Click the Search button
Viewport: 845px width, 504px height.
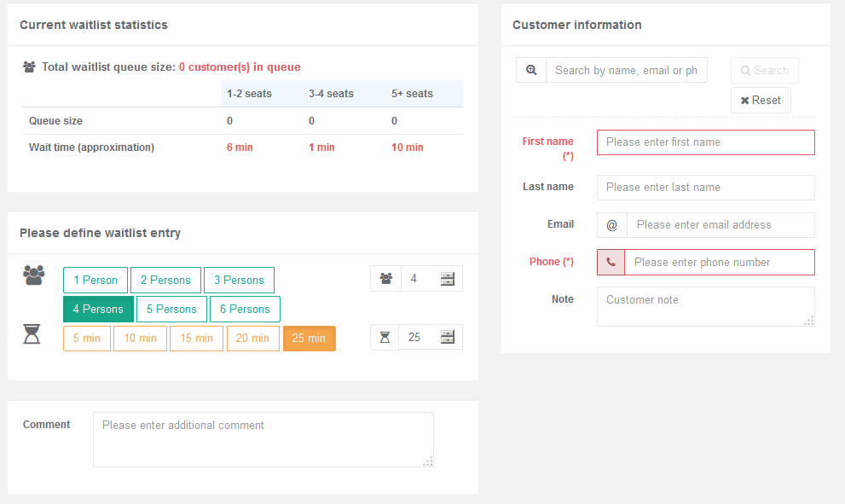[764, 70]
